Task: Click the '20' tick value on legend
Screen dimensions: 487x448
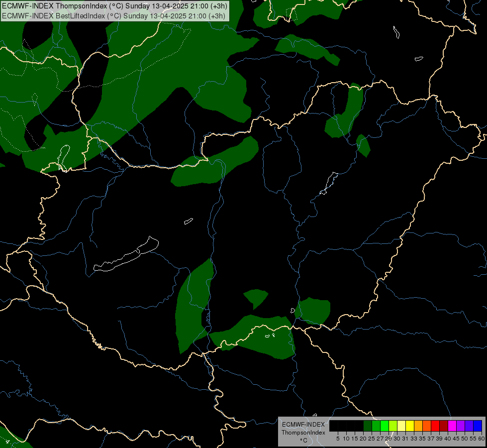Action: (364, 439)
